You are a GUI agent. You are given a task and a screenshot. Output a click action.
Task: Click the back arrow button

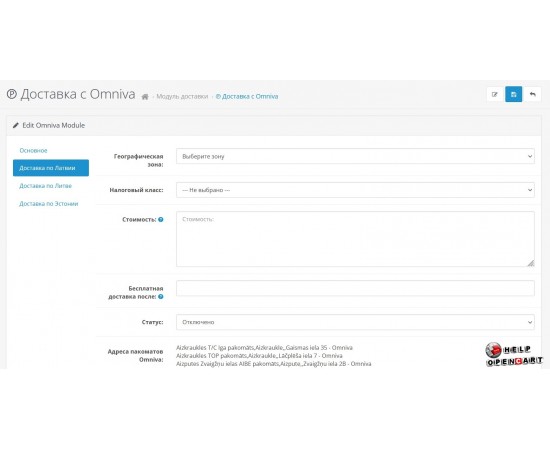pyautogui.click(x=532, y=94)
